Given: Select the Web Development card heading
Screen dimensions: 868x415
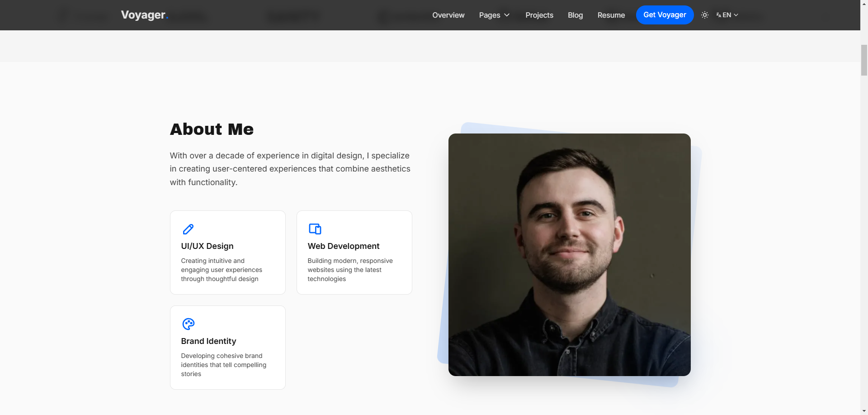Looking at the screenshot, I should (x=343, y=246).
